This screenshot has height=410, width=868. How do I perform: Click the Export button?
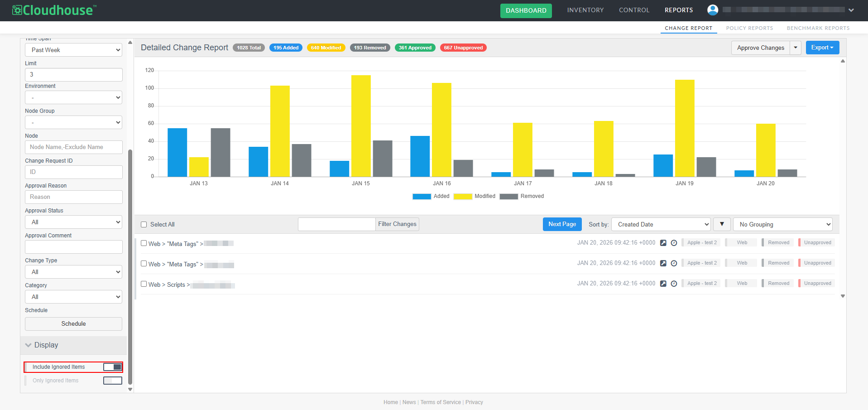click(x=822, y=48)
